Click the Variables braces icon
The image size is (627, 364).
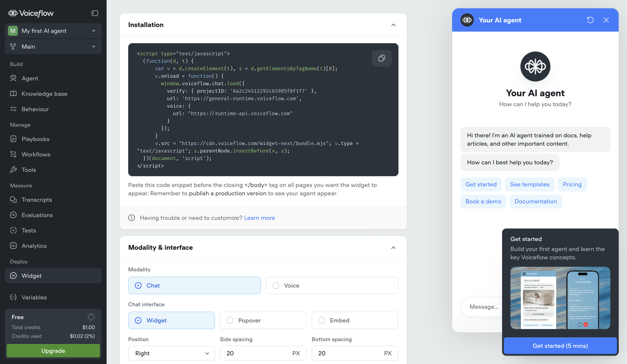pos(13,297)
